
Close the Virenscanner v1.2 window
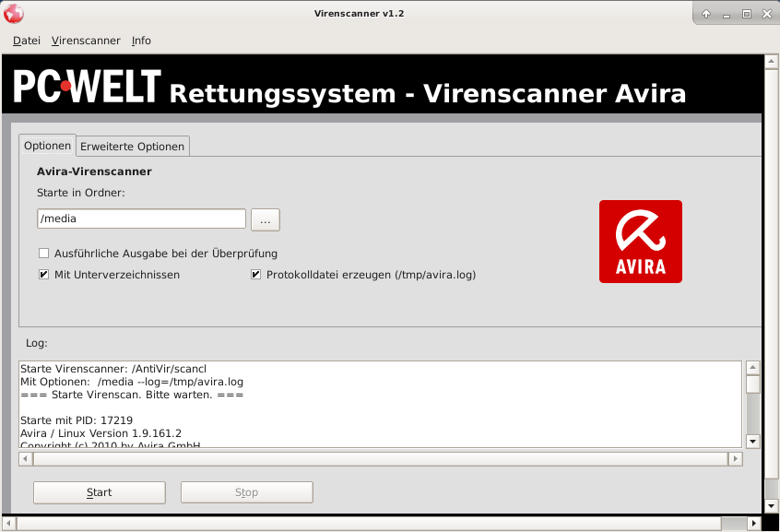767,14
